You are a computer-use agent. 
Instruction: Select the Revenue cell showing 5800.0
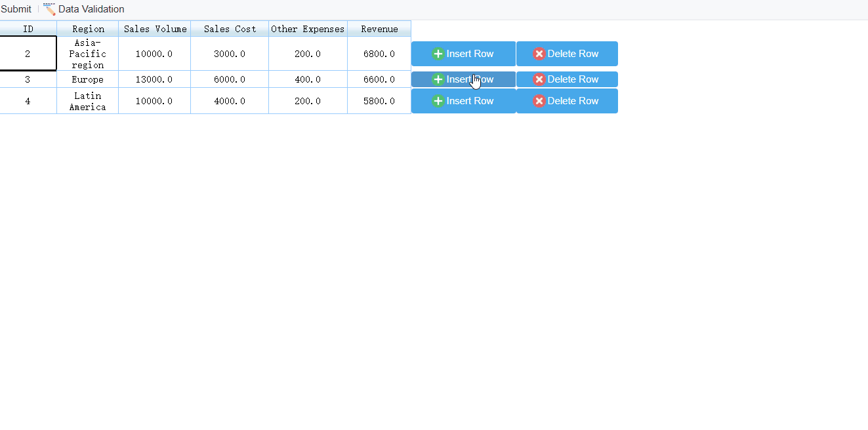(x=379, y=101)
